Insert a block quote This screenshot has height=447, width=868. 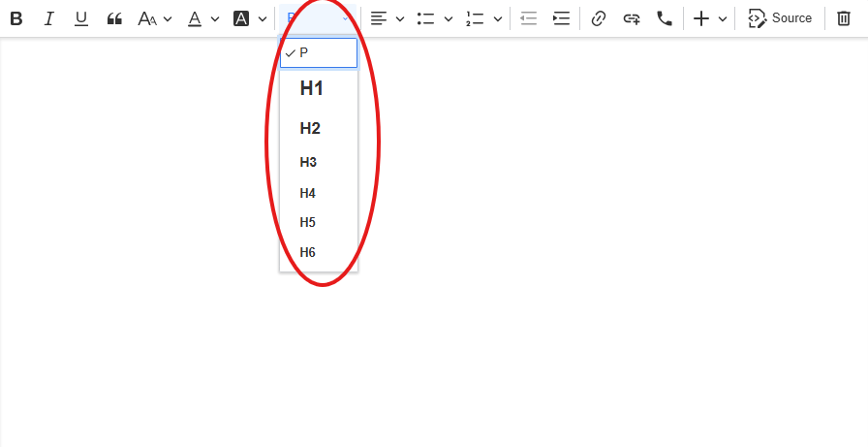click(114, 18)
